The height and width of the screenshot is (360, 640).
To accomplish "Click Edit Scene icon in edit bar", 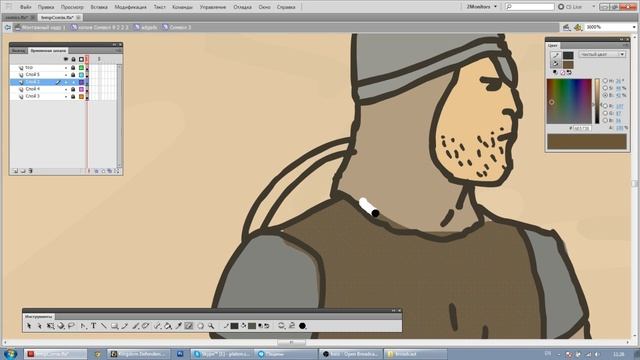I will click(x=567, y=27).
